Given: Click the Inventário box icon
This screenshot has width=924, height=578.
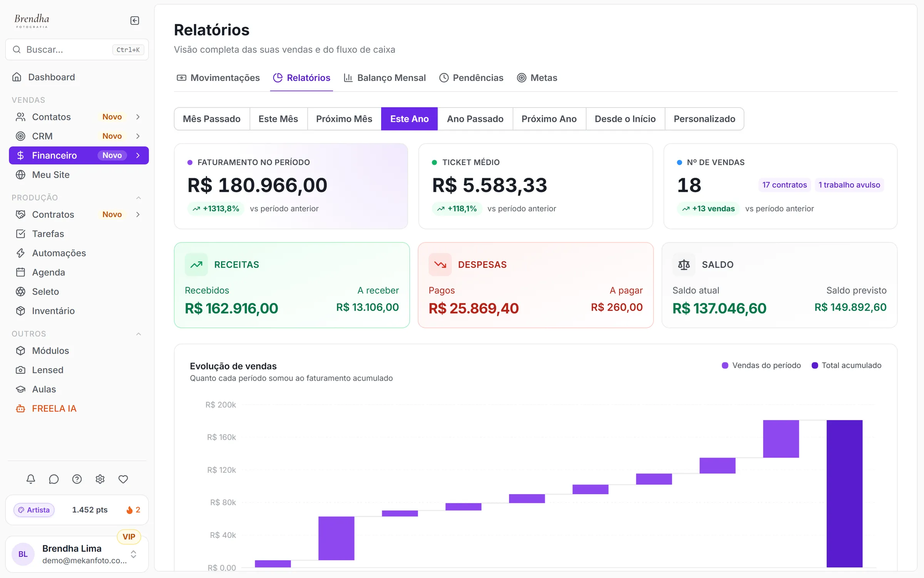Looking at the screenshot, I should tap(20, 311).
